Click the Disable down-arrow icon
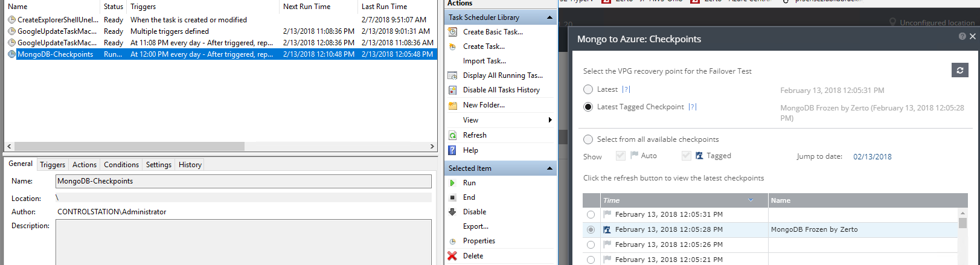The height and width of the screenshot is (265, 980). pyautogui.click(x=452, y=212)
